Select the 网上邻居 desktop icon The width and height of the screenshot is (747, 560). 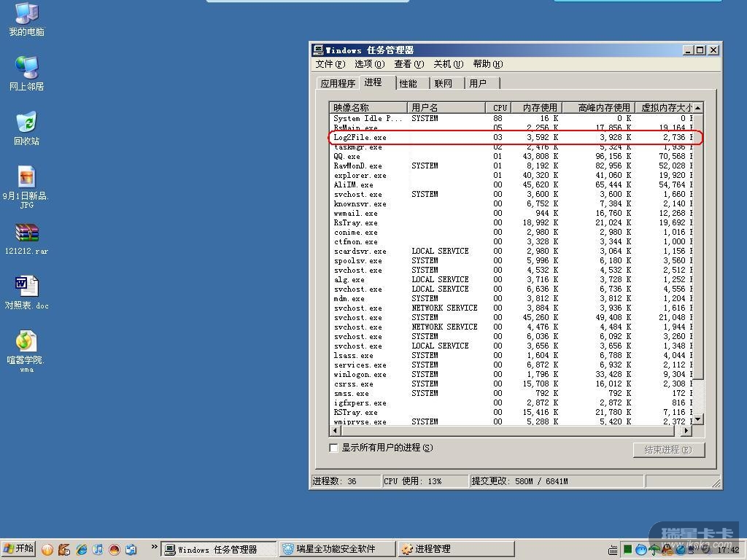point(26,69)
